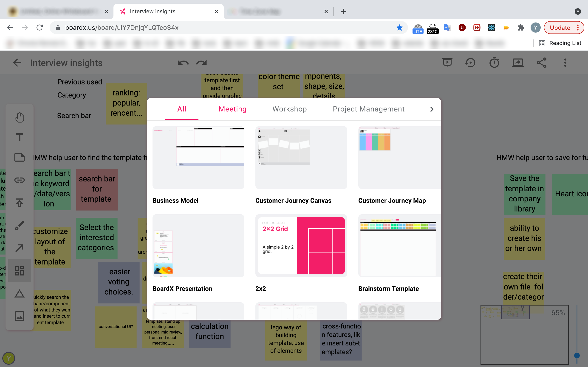Click the insert image tool
The width and height of the screenshot is (588, 367).
20,316
